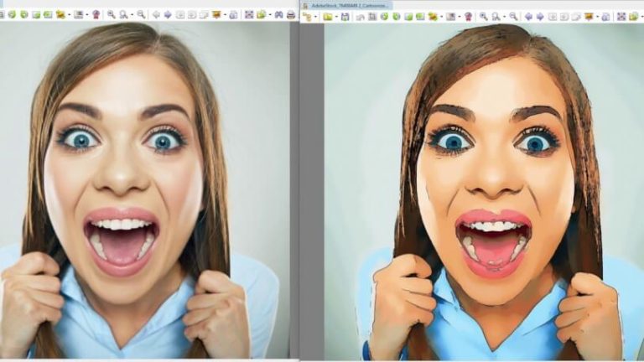Click yellow color-adjust icon in cartoonized image window

(x=433, y=17)
